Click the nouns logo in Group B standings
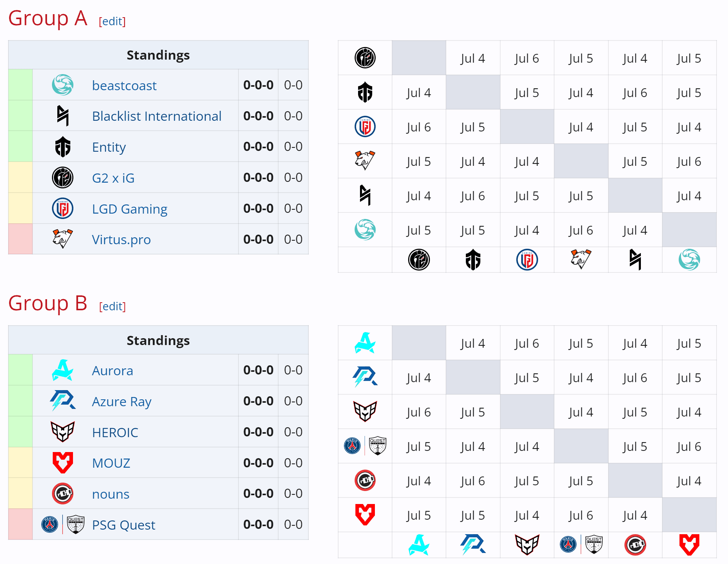Screen dimensions: 728x564 tap(63, 493)
